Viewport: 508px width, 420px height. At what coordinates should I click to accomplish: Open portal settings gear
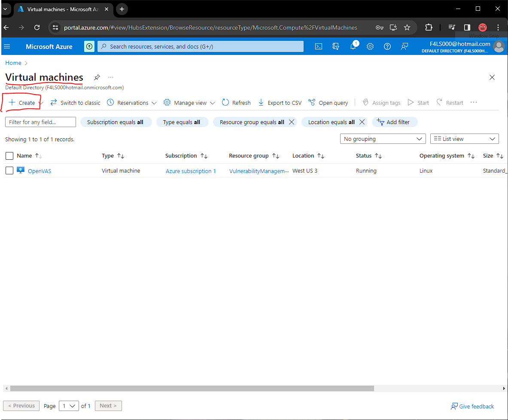pyautogui.click(x=370, y=47)
